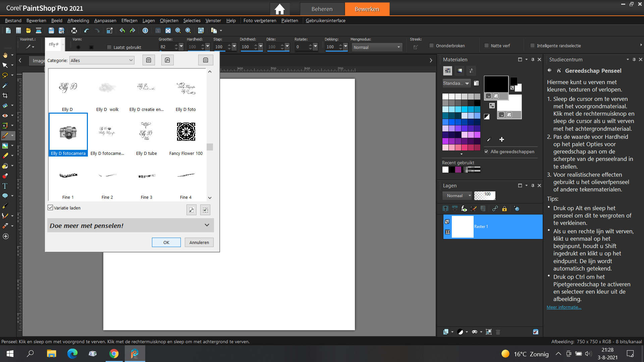Image resolution: width=644 pixels, height=362 pixels.
Task: Click the image information icon
Action: [145, 31]
